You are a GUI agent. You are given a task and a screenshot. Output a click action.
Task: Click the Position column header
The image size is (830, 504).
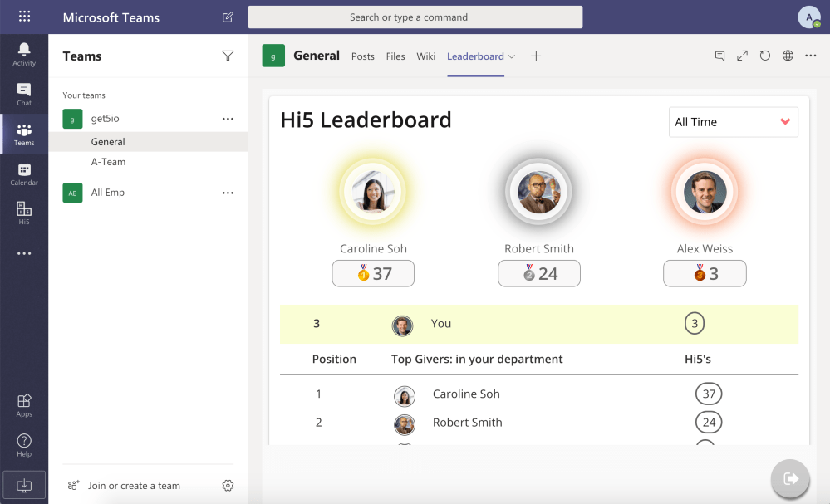click(x=334, y=359)
